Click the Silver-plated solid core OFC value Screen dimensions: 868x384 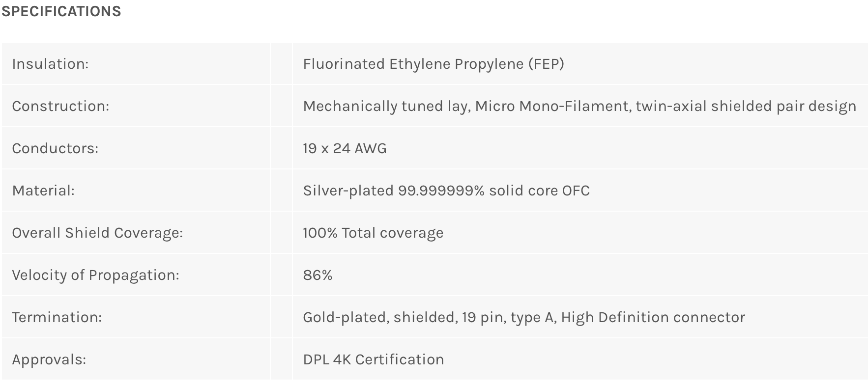(x=446, y=191)
